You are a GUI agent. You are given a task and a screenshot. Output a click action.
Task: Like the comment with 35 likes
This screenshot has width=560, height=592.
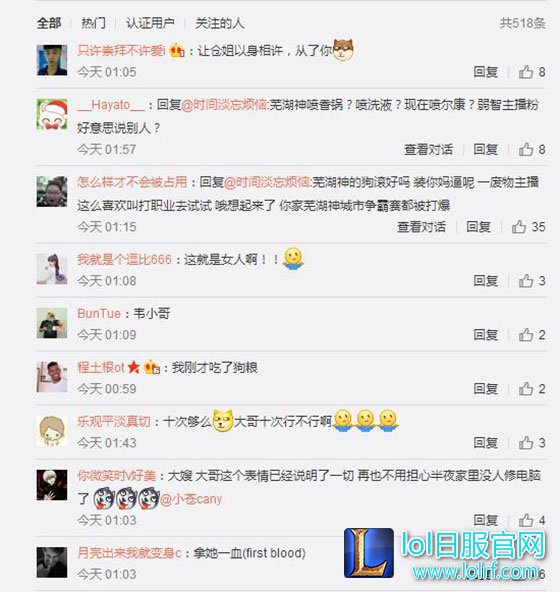point(528,227)
